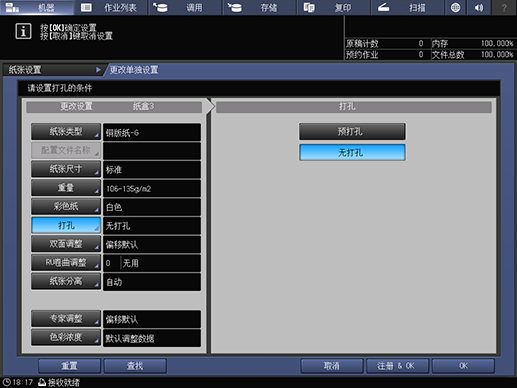Select the 纸张设置 breadcrumb
Viewport: 517px width, 388px height.
(52, 70)
